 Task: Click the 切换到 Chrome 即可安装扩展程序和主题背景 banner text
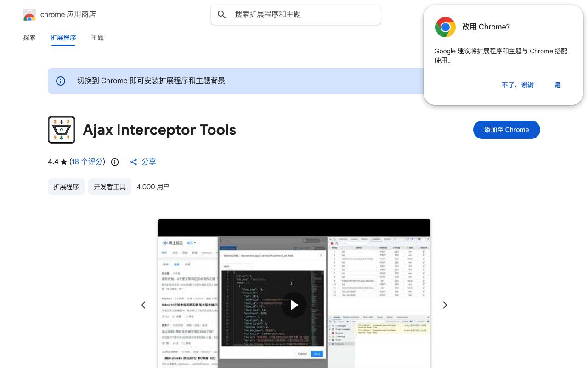pos(151,81)
